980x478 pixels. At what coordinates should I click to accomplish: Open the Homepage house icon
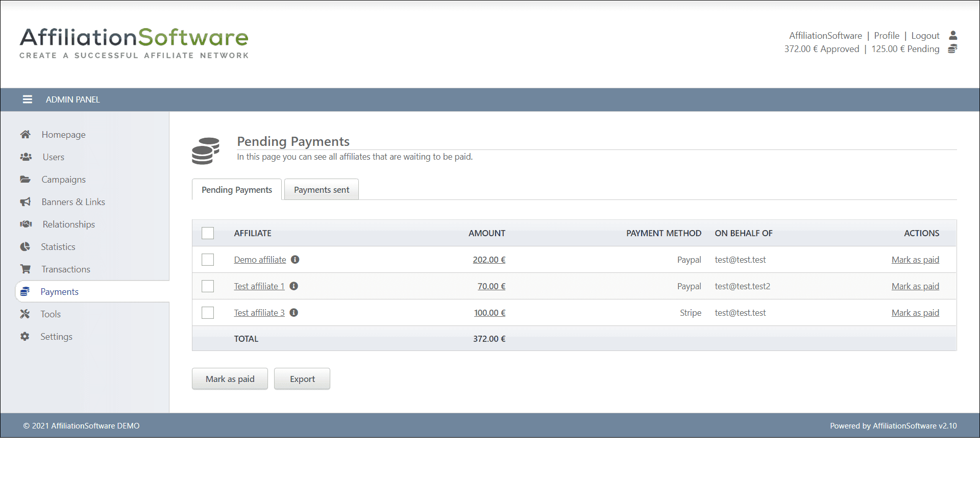tap(25, 135)
